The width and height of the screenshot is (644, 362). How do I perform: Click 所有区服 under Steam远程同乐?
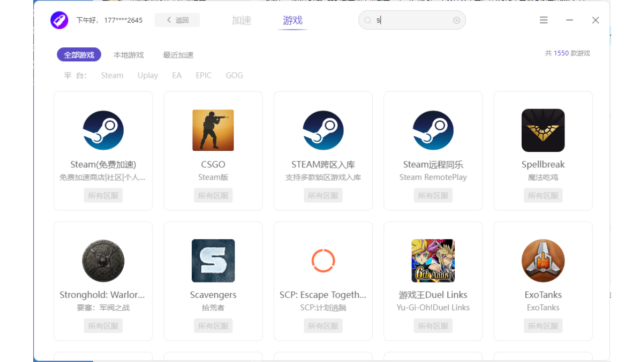coord(433,196)
